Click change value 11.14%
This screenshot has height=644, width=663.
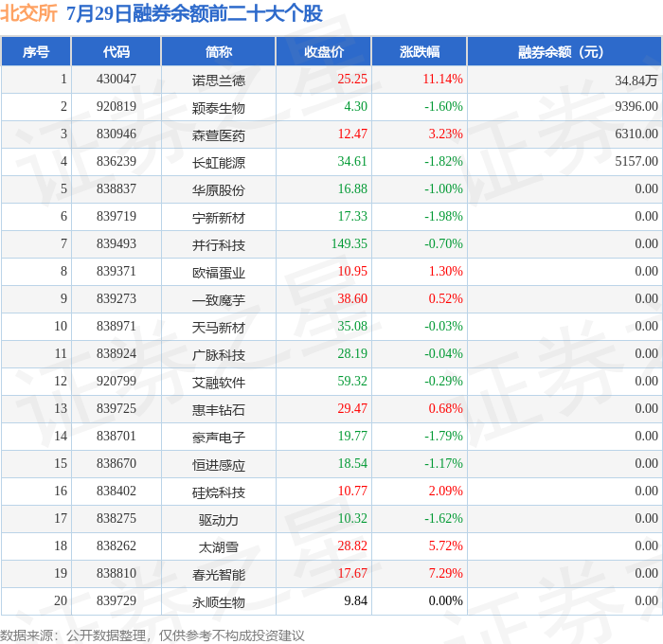coord(442,79)
